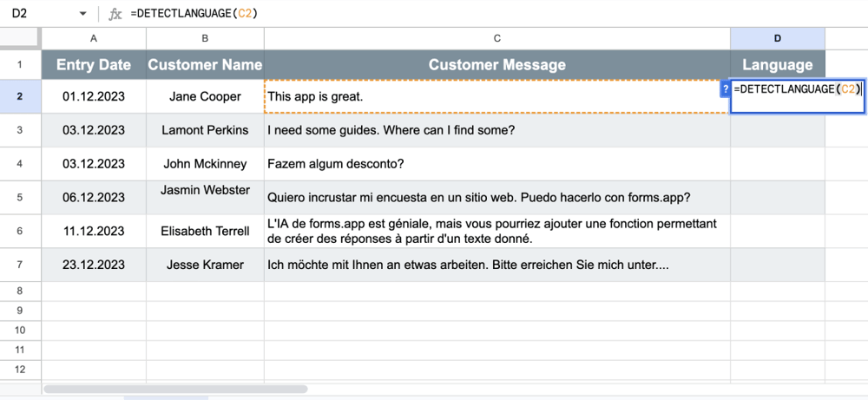Select the column C header
Viewport: 868px width, 400px height.
496,38
